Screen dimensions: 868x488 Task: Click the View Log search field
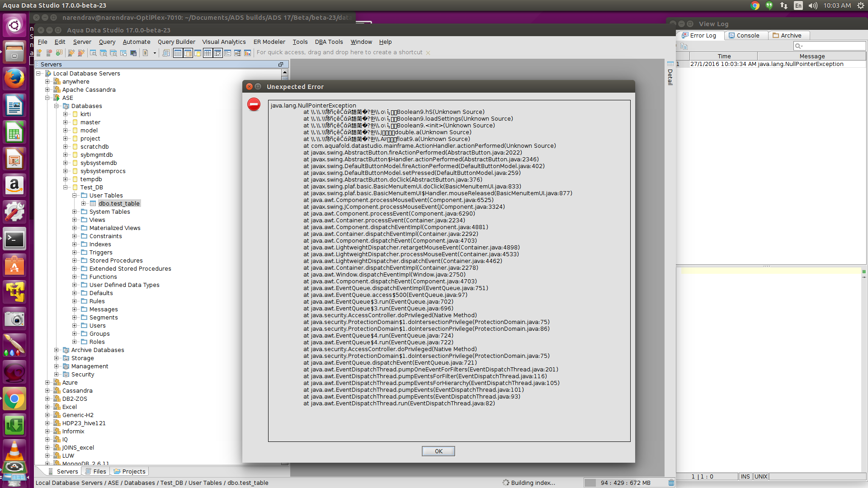830,46
